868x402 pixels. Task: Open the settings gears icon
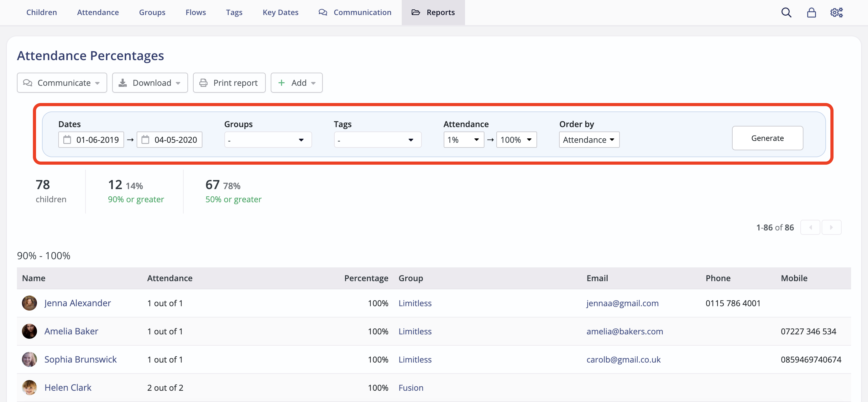click(x=836, y=13)
